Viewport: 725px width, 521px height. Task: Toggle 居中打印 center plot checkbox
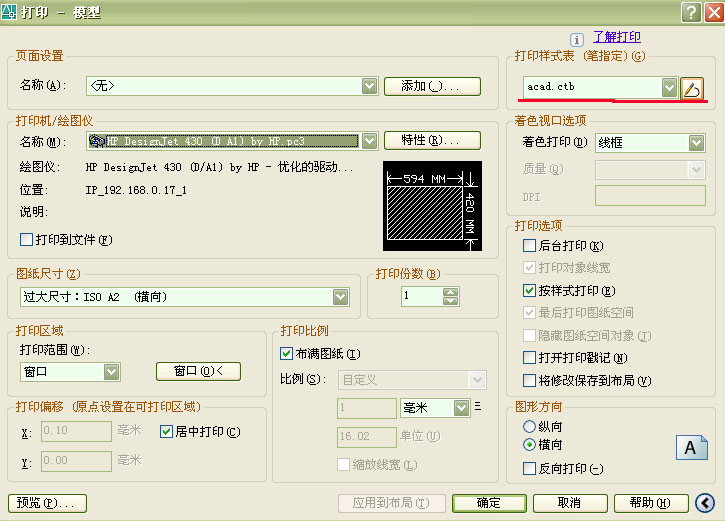tap(166, 432)
